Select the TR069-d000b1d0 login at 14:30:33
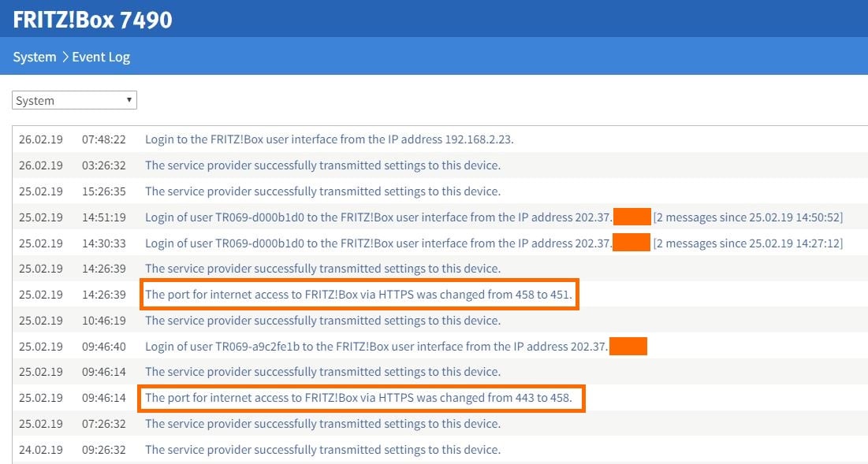 click(x=440, y=243)
